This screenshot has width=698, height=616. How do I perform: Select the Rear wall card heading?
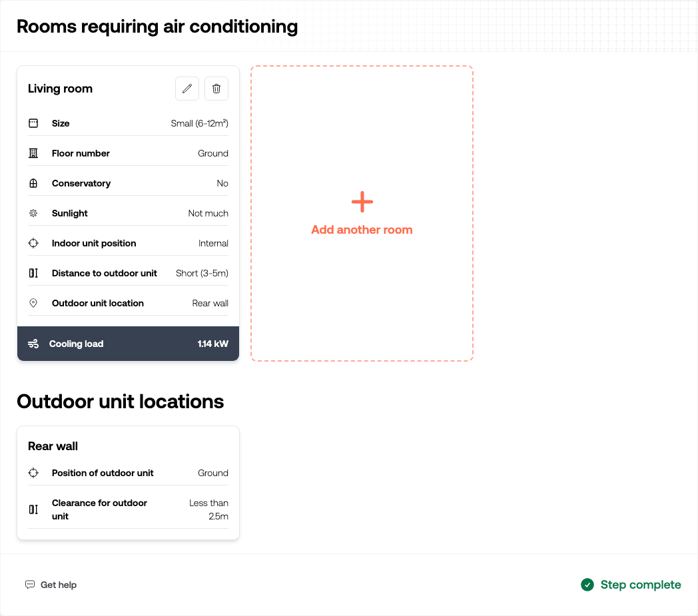click(x=53, y=446)
